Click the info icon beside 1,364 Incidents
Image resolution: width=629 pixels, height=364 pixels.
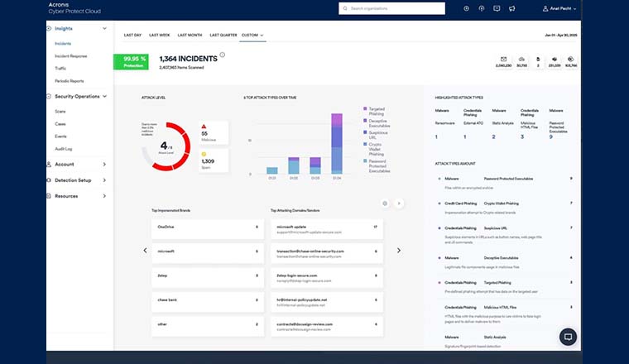(223, 57)
